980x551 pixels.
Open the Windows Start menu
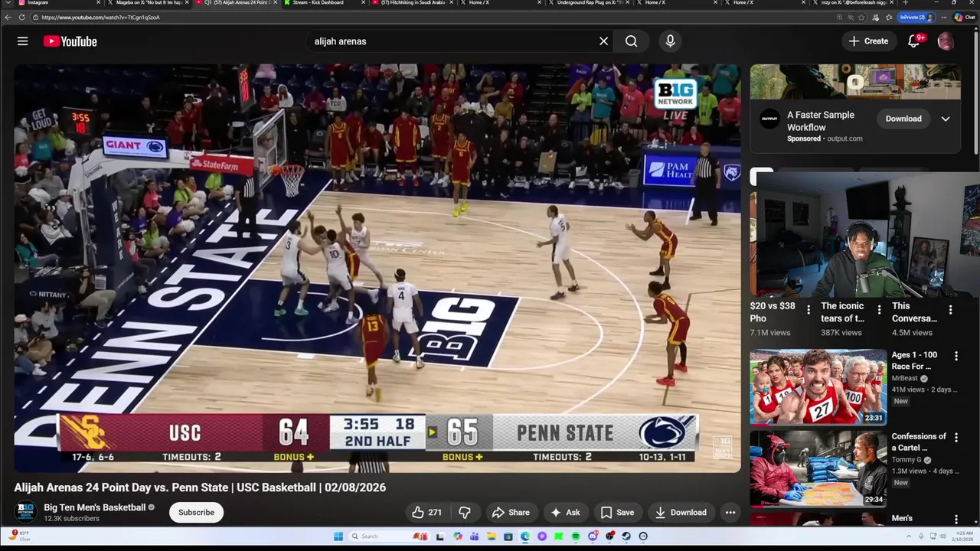pyautogui.click(x=338, y=536)
